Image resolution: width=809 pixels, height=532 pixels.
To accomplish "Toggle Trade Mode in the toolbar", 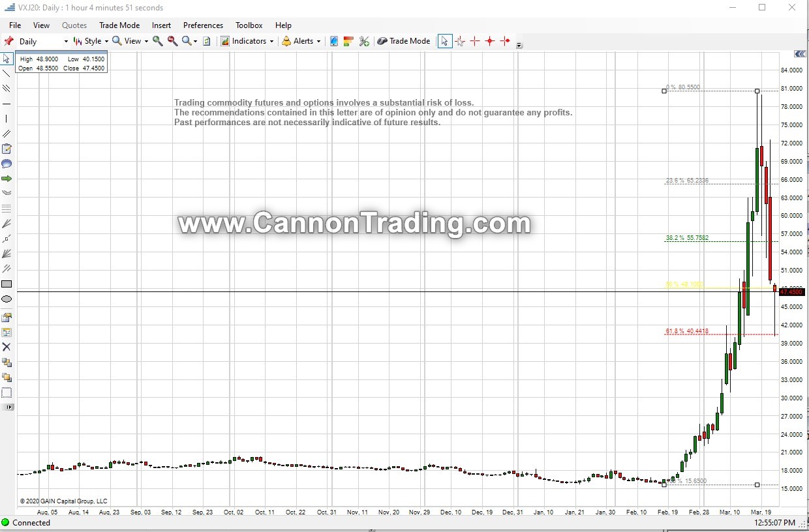I will point(404,41).
